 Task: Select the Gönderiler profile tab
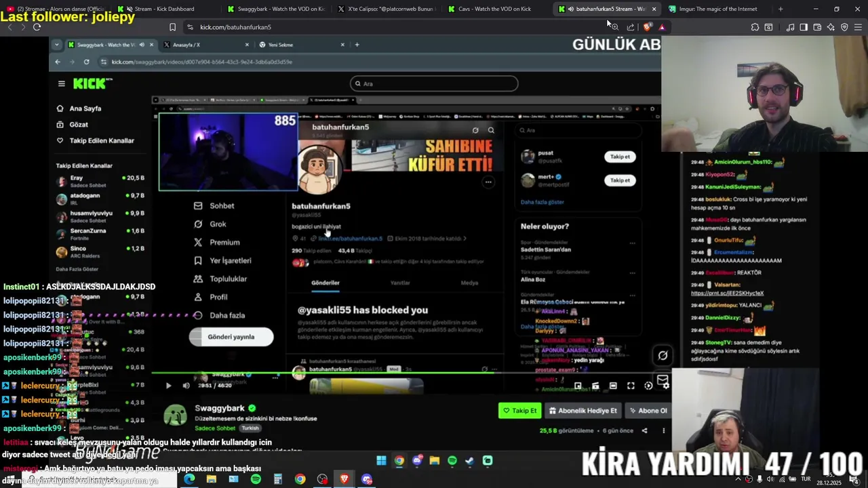[x=325, y=283]
